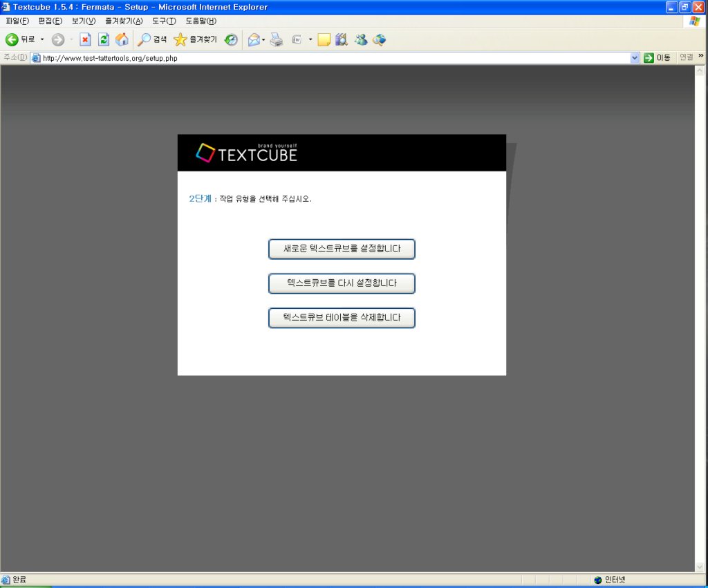The image size is (708, 588).
Task: Open the 도구(T) menu
Action: tap(164, 21)
